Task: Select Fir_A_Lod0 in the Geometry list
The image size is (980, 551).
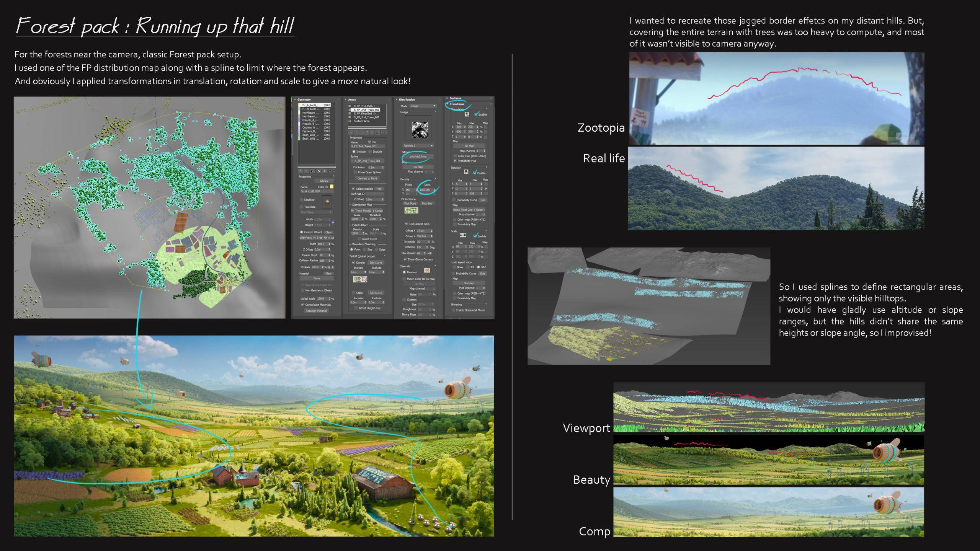Action: 315,105
